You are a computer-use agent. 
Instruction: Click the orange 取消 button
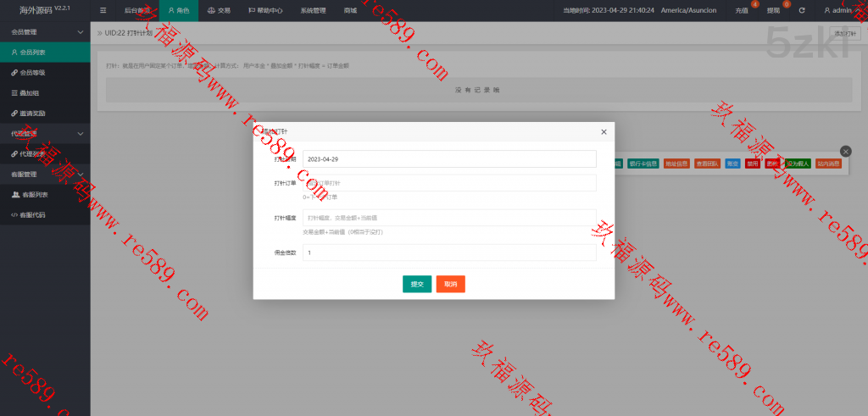point(450,284)
